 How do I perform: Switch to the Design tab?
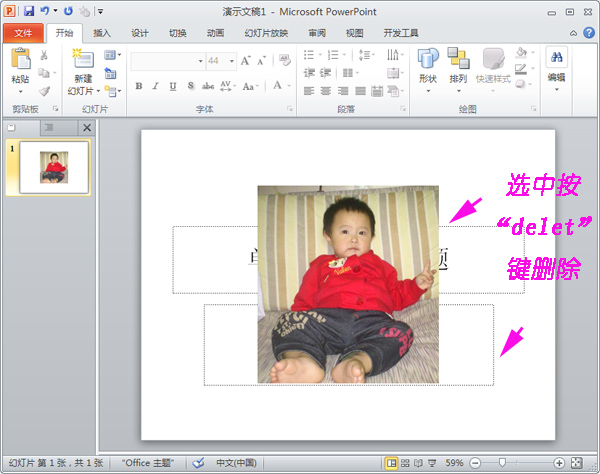pos(140,33)
